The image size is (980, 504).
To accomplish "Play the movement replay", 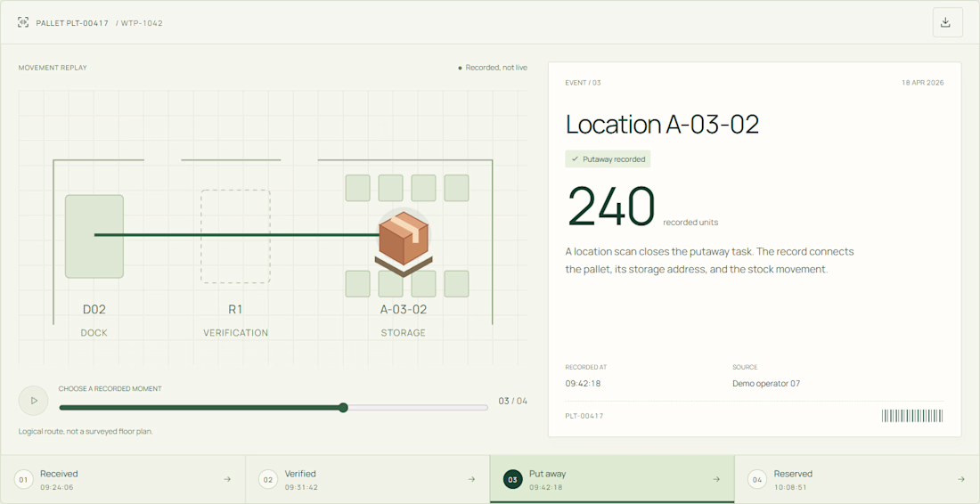I will coord(34,401).
